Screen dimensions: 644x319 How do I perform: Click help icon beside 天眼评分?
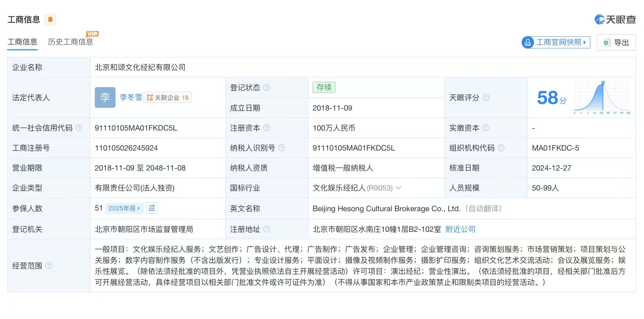tap(486, 97)
